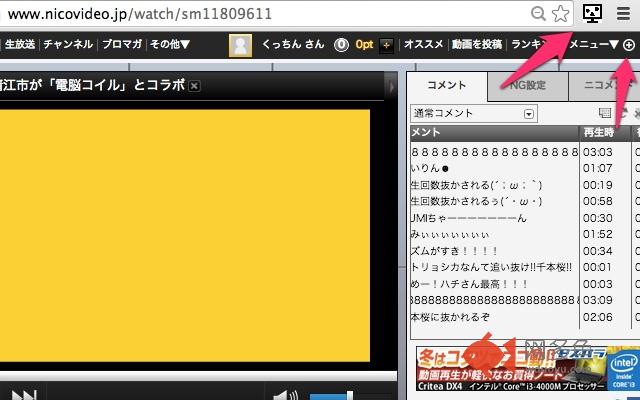Click the zoom magnifier icon in address bar

tap(538, 14)
